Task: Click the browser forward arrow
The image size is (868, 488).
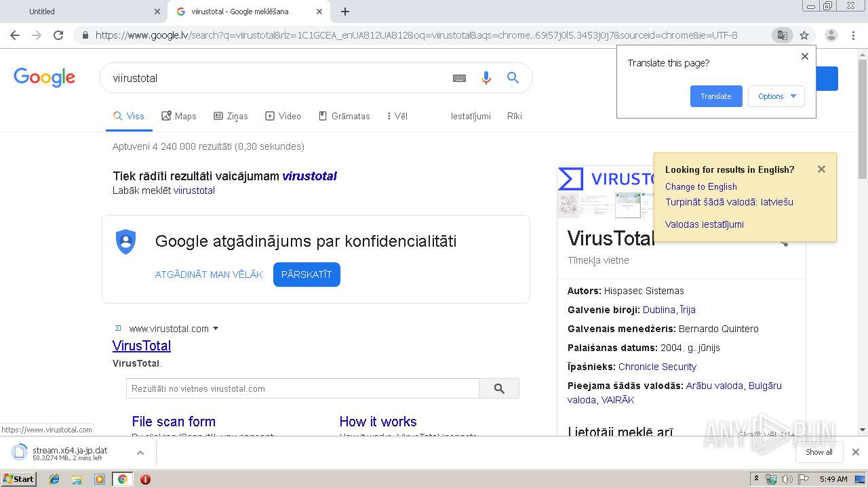Action: click(x=37, y=35)
